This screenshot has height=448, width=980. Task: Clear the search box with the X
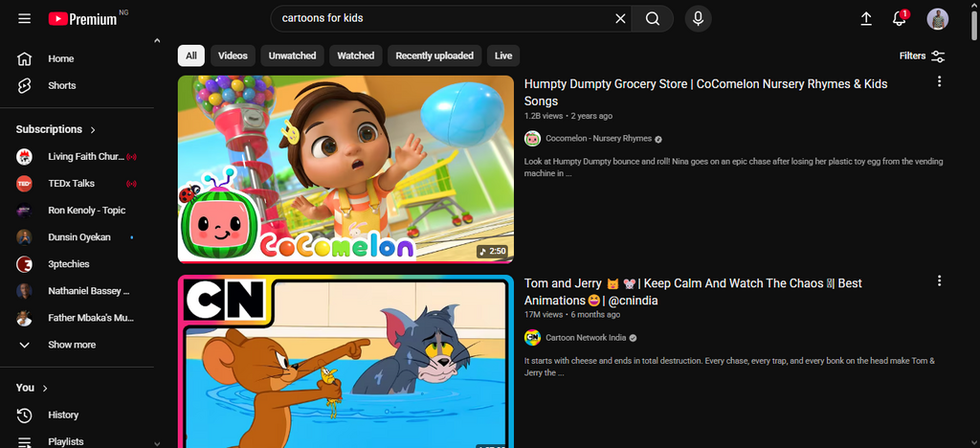click(620, 19)
